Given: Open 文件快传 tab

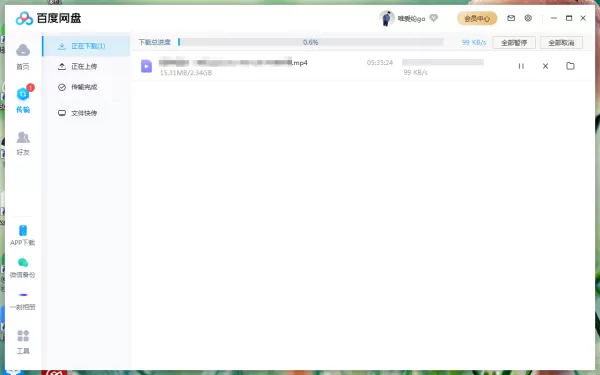Looking at the screenshot, I should point(86,113).
